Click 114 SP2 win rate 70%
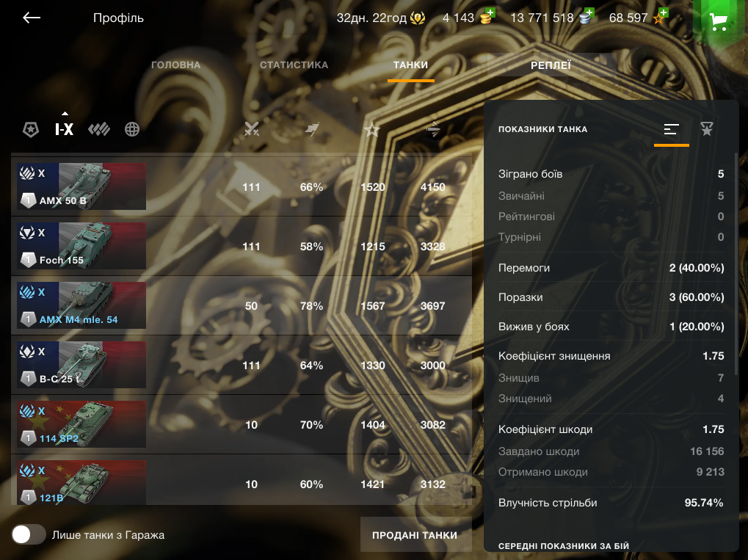The width and height of the screenshot is (748, 560). click(311, 425)
